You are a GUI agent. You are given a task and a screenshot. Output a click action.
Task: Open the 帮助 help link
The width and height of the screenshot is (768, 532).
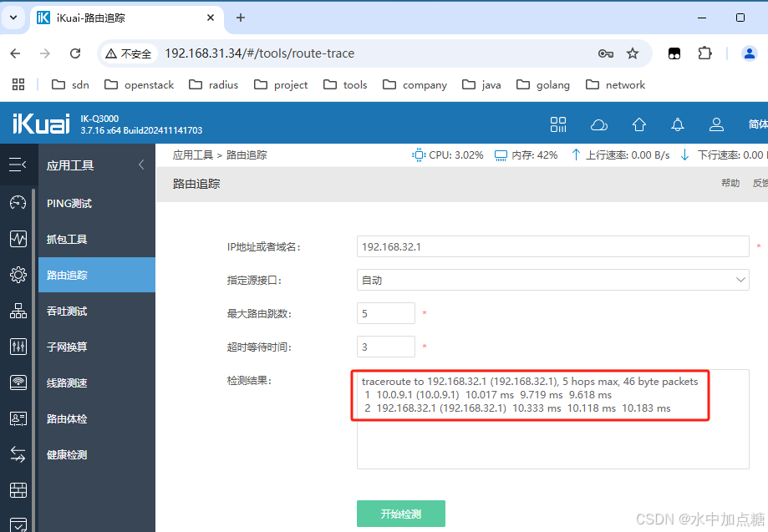tap(730, 183)
